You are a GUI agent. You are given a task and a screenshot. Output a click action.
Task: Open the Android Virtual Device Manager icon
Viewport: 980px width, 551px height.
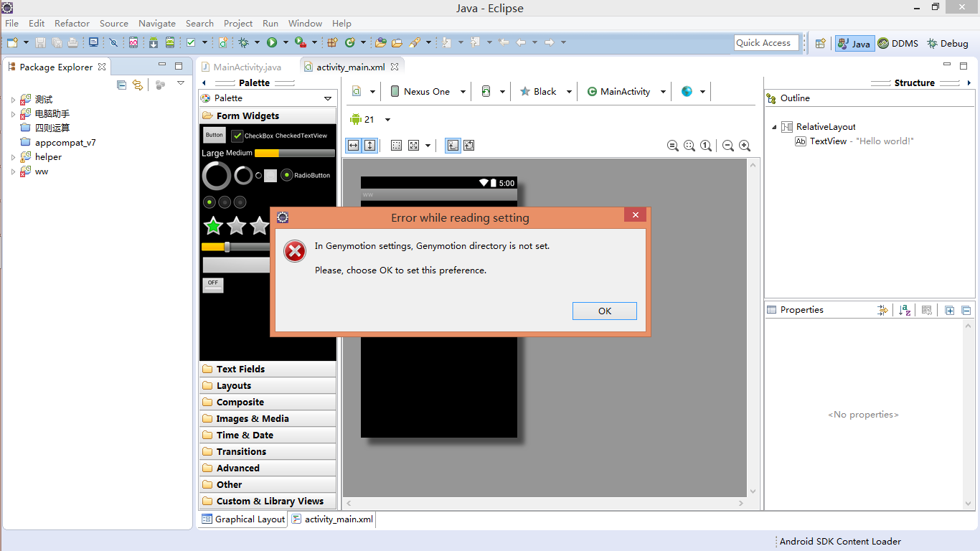point(170,42)
